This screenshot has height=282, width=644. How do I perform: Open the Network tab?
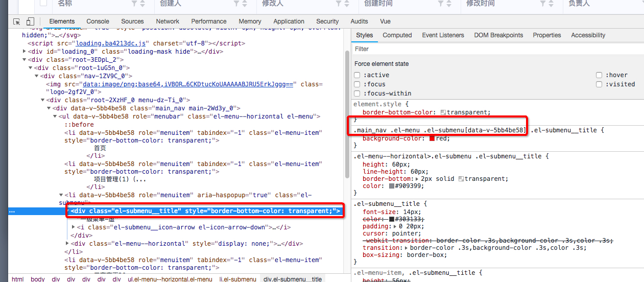coord(168,21)
